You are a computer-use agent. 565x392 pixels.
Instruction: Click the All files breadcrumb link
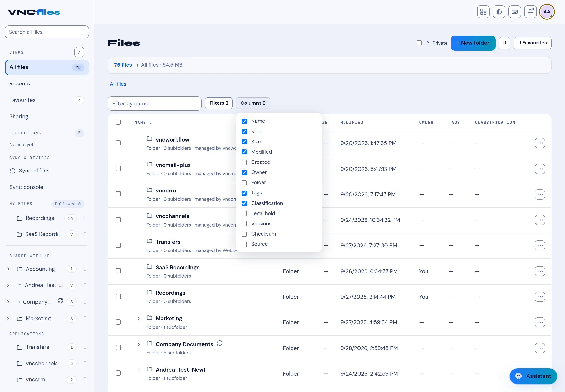(118, 84)
